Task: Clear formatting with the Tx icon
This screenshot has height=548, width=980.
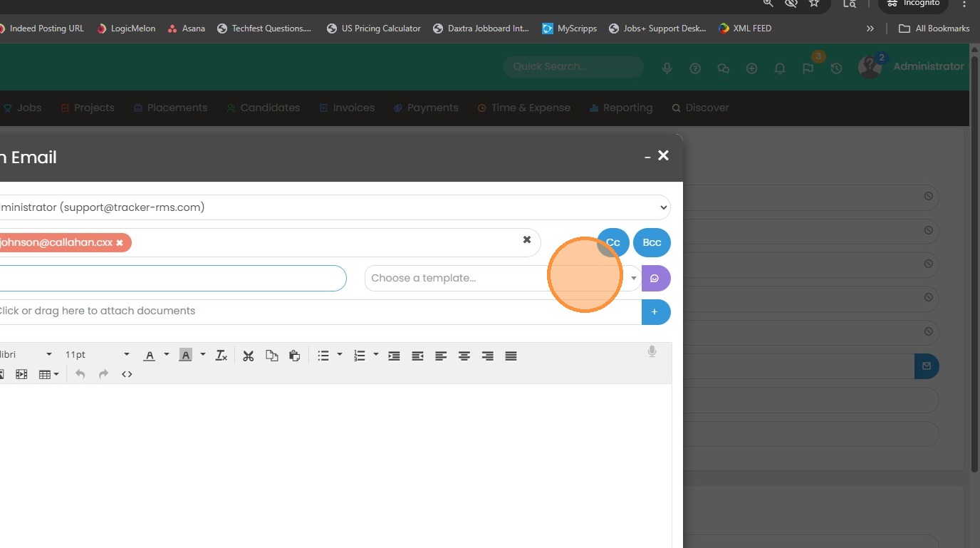Action: click(221, 356)
